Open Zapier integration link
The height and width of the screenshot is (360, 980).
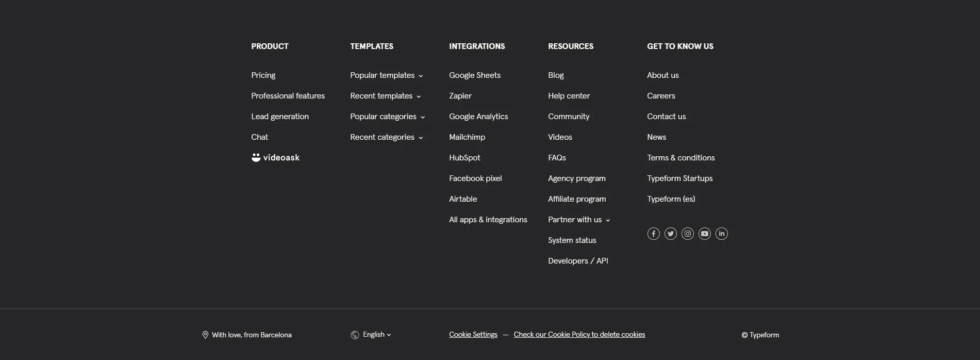pos(460,96)
